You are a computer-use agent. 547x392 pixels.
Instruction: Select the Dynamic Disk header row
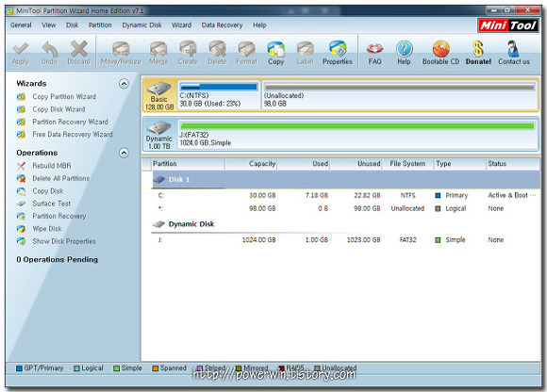coord(346,224)
